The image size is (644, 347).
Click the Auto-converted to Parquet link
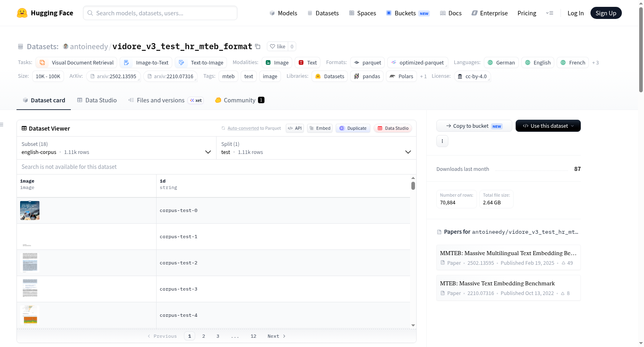click(243, 128)
